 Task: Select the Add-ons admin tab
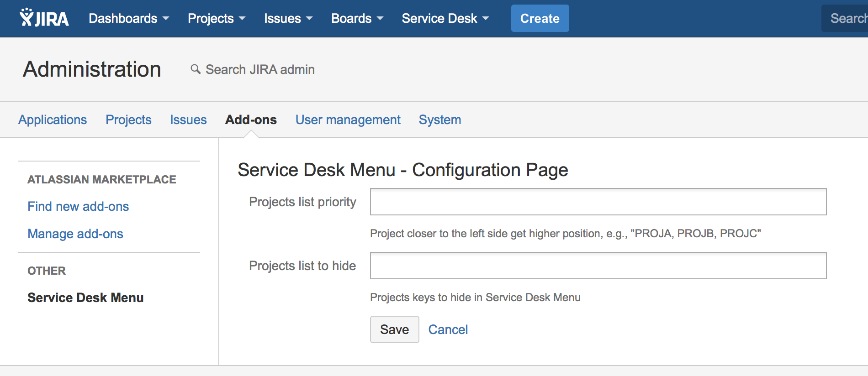coord(251,120)
